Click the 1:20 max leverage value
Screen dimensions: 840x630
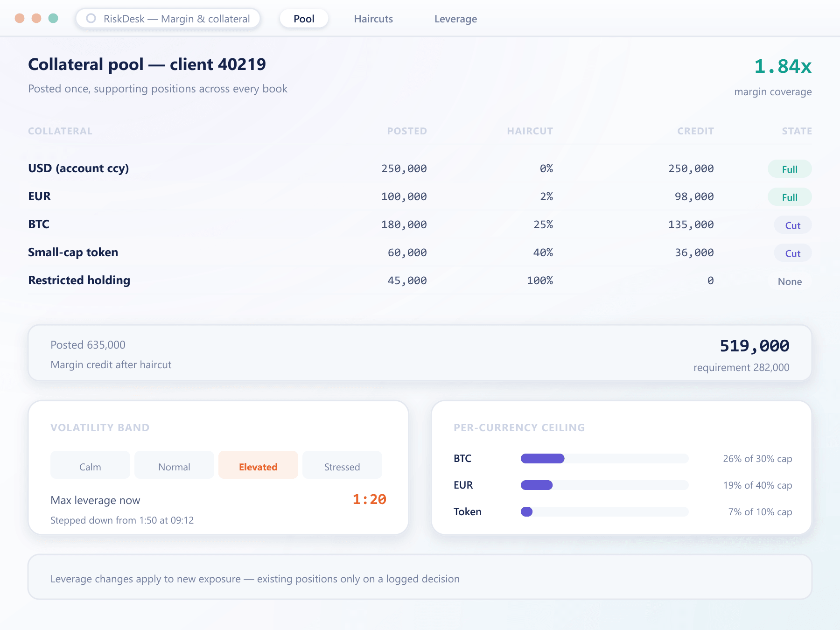click(x=369, y=499)
